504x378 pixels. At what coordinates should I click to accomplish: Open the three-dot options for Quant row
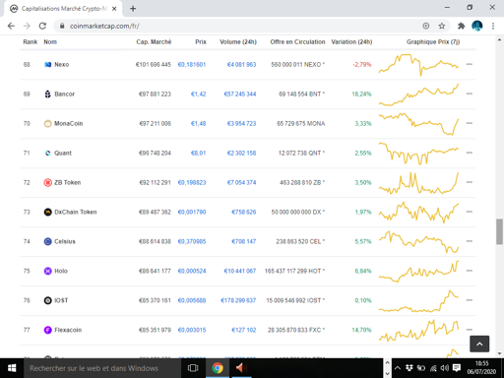tap(469, 153)
